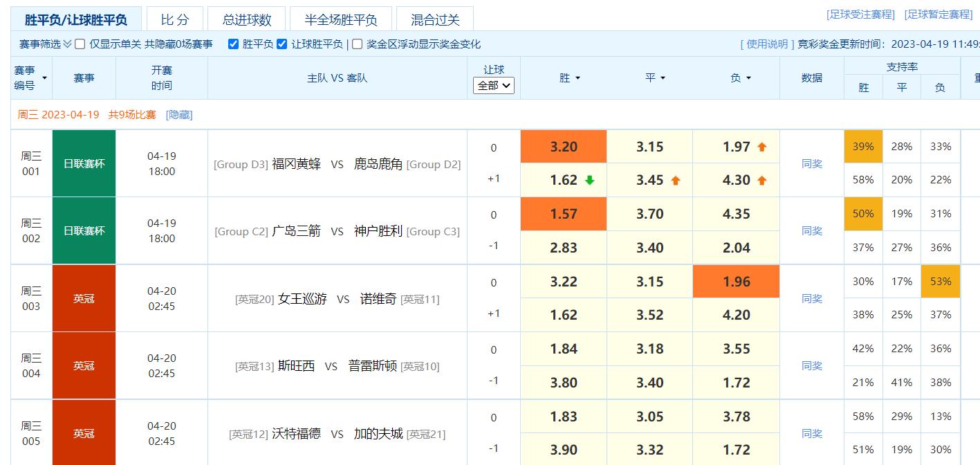The image size is (980, 465).
Task: Uncheck the 胜平负 checkbox
Action: (x=233, y=44)
